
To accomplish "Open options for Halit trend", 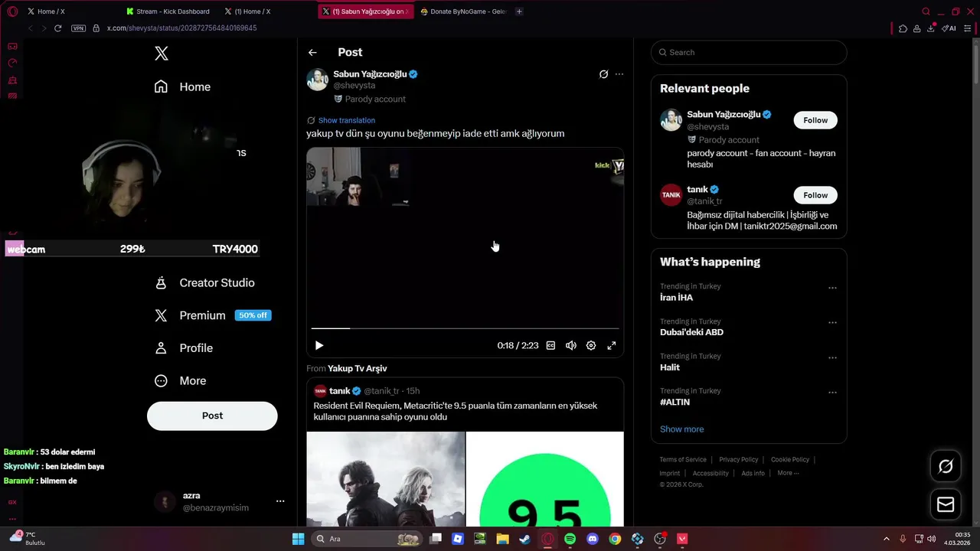I will point(832,357).
